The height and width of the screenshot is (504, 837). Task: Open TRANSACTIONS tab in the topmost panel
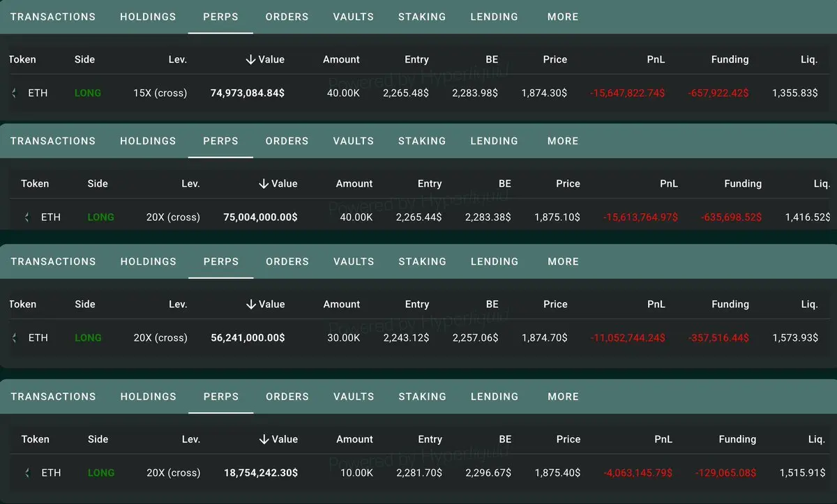point(53,17)
